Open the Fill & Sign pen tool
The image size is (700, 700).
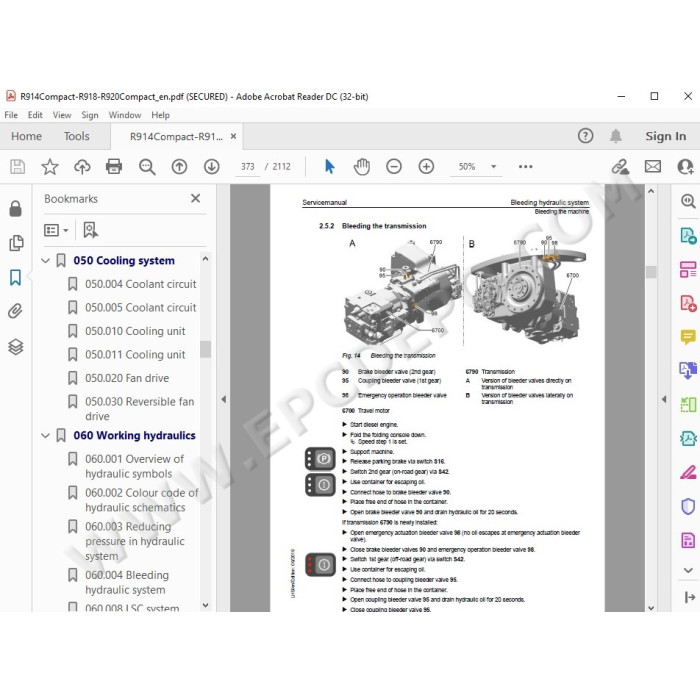point(688,472)
